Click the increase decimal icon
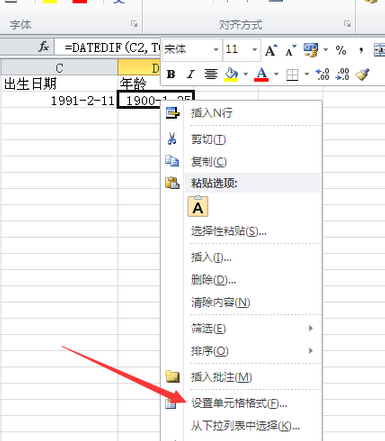Viewport: 385px width, 441px height. (322, 74)
